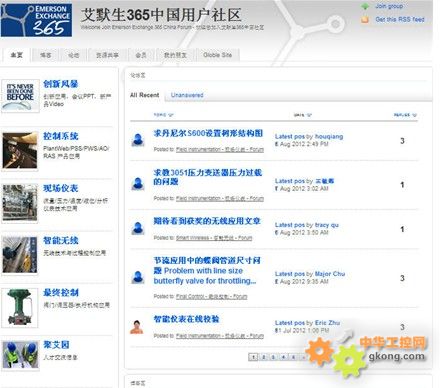Switch to the 论坛 tab

[x=74, y=55]
